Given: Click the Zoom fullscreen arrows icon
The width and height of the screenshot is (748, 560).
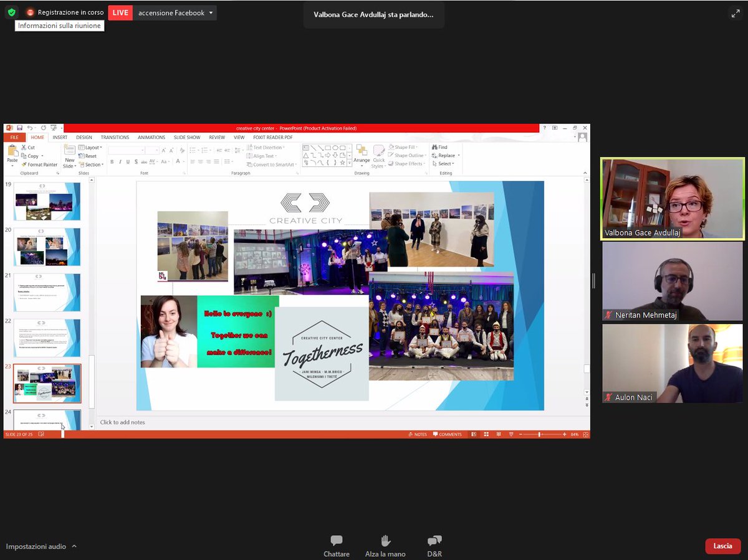Looking at the screenshot, I should coord(736,14).
